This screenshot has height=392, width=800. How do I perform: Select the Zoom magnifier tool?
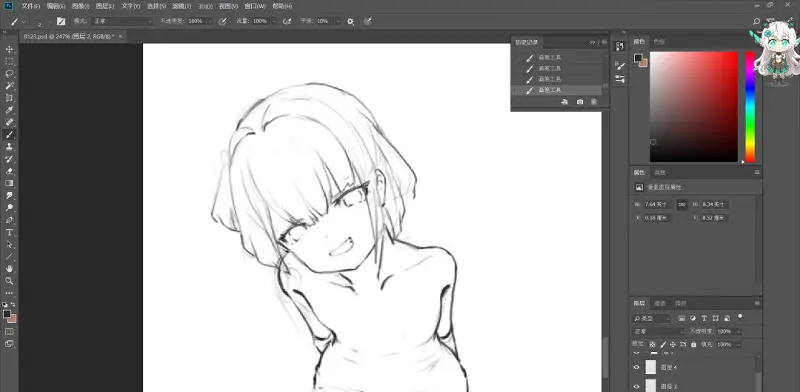click(9, 281)
